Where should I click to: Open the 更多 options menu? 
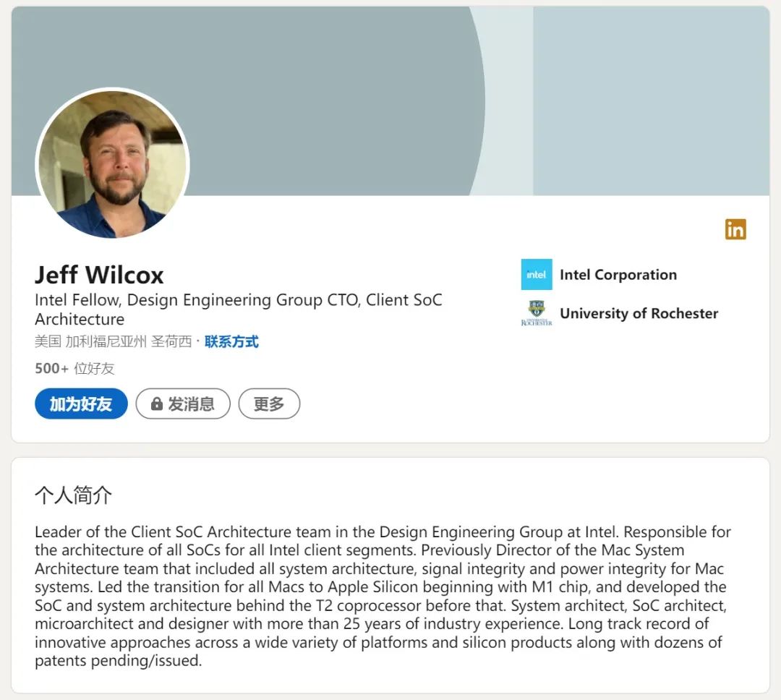point(269,404)
